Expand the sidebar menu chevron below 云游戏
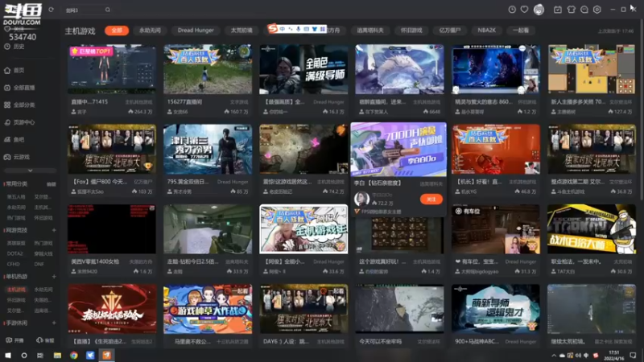 coord(30,171)
